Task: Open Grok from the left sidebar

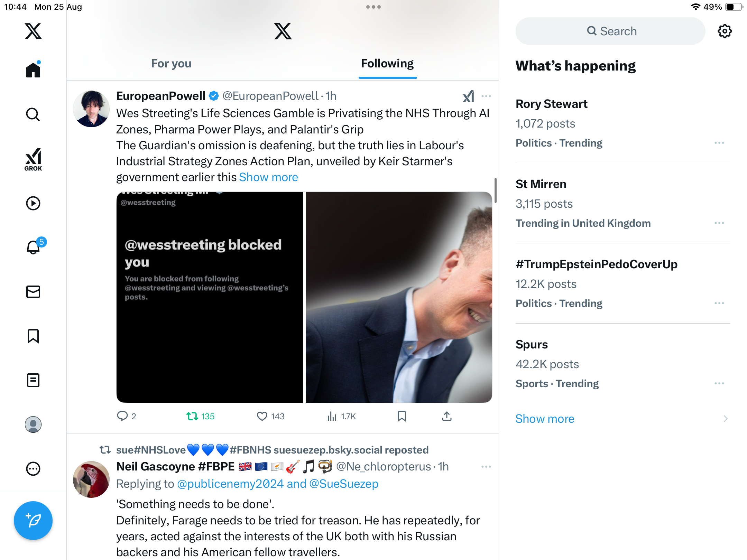Action: tap(33, 160)
